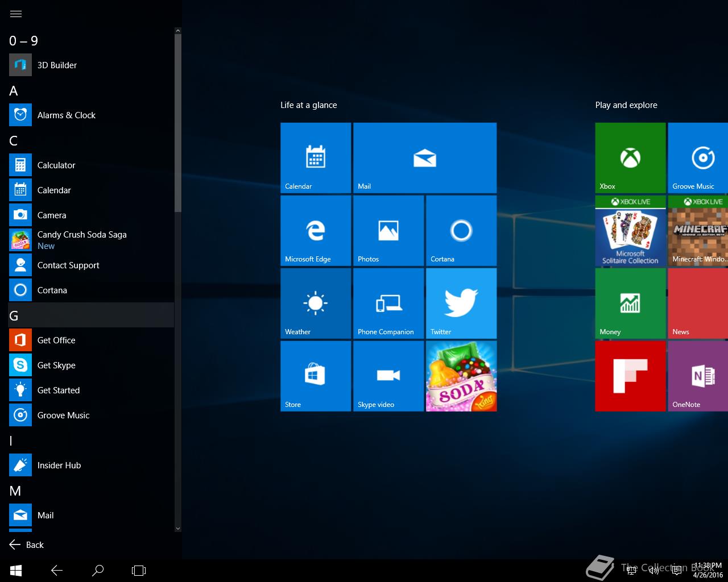
Task: Open the Calendar tile
Action: (x=316, y=158)
